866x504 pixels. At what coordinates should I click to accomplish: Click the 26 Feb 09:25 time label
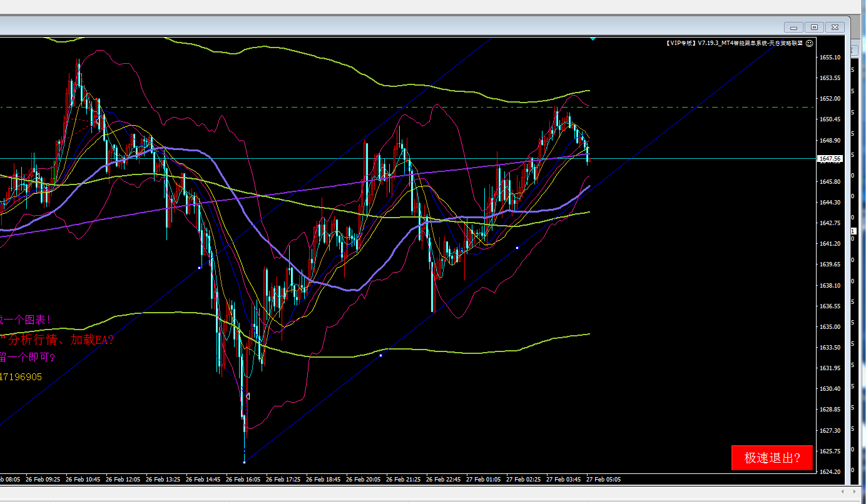click(x=43, y=480)
